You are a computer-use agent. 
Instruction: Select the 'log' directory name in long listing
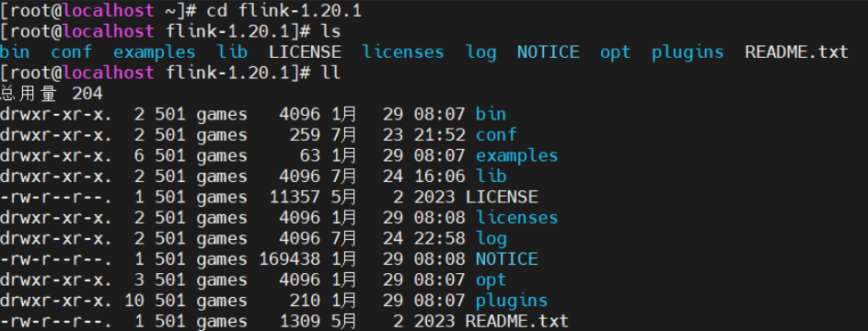(491, 239)
